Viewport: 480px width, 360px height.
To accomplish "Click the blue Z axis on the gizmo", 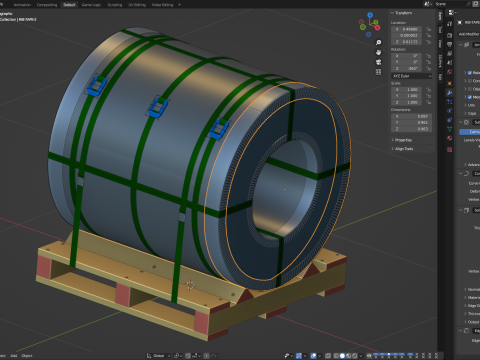I will (370, 15).
